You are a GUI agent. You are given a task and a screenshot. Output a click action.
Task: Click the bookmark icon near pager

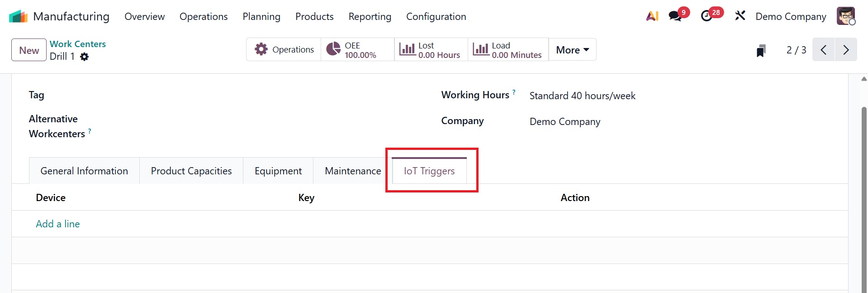[x=761, y=50]
